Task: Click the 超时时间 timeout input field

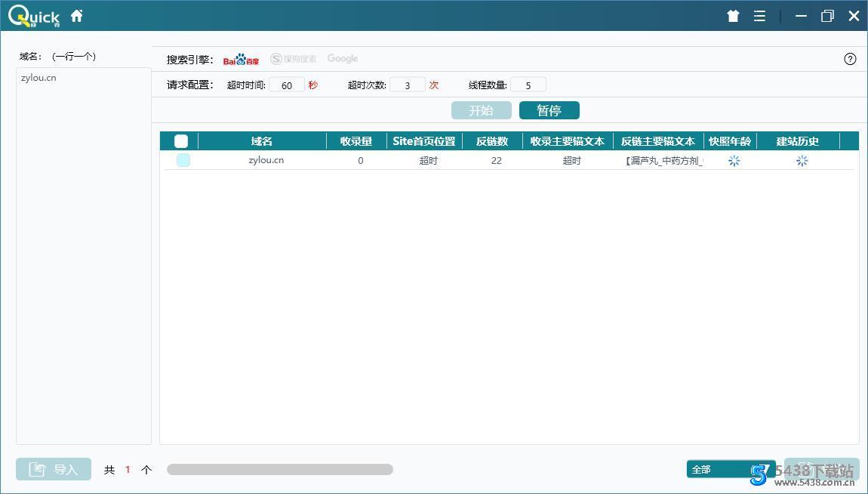Action: point(287,85)
